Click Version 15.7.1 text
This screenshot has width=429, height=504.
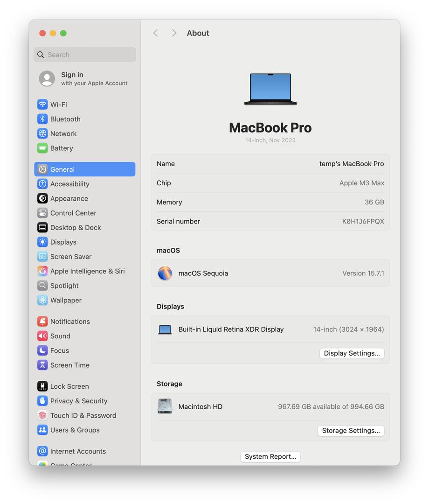tap(363, 273)
